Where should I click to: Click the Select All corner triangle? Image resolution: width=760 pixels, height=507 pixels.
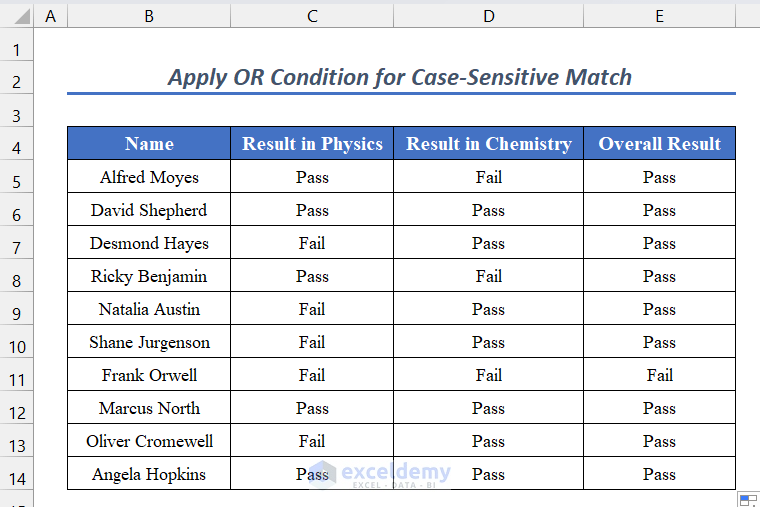(17, 16)
